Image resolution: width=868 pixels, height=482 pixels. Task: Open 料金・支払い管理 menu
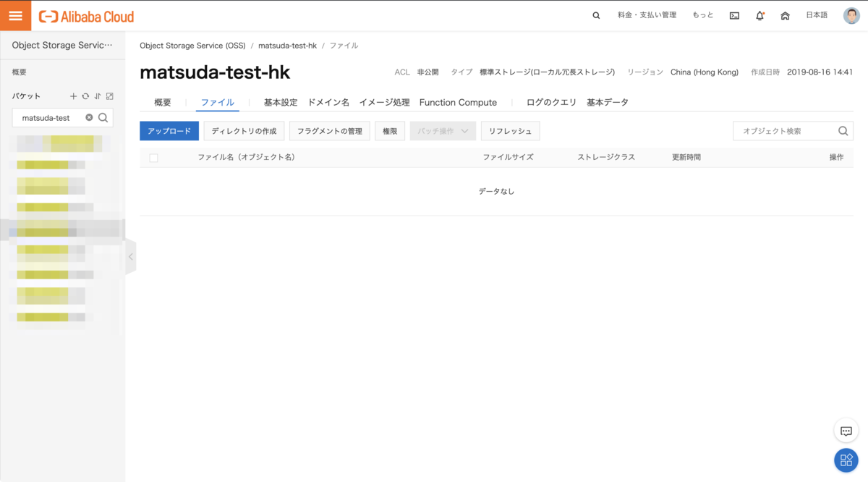point(647,15)
